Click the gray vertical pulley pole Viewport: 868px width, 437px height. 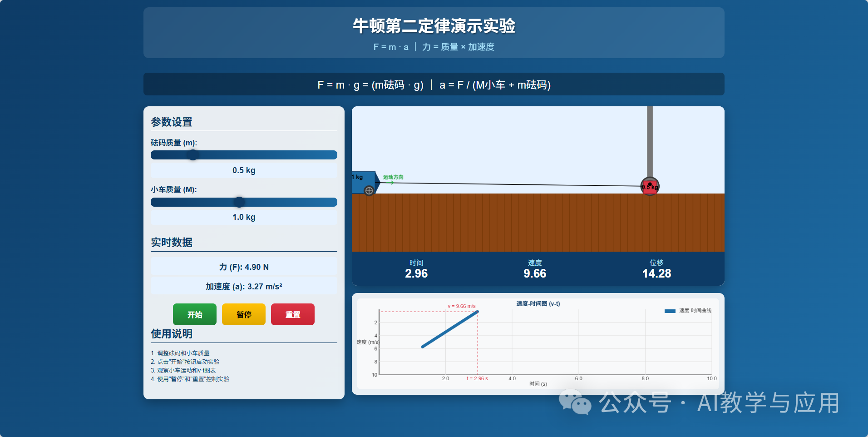650,141
